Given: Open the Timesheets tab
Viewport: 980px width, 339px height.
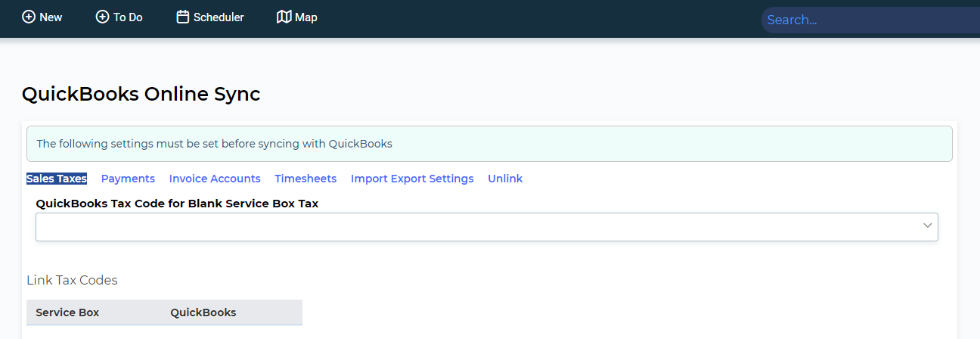Looking at the screenshot, I should [305, 179].
